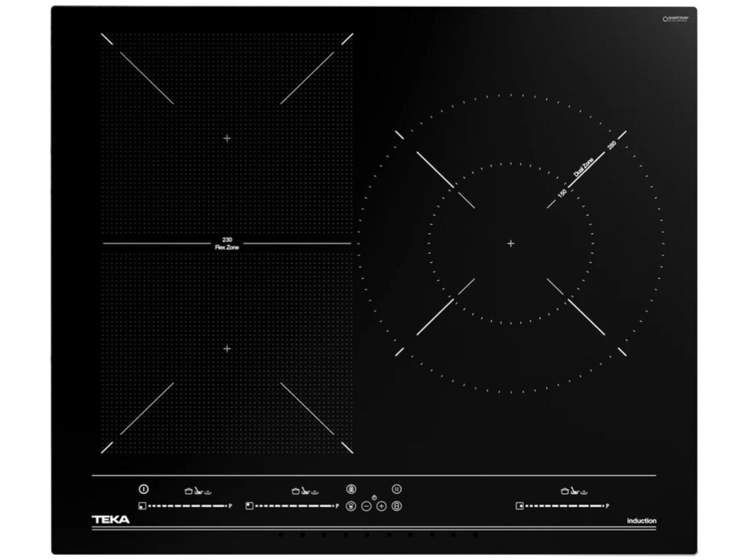
Task: Select the rear-left zone indicator square
Action: point(249,506)
